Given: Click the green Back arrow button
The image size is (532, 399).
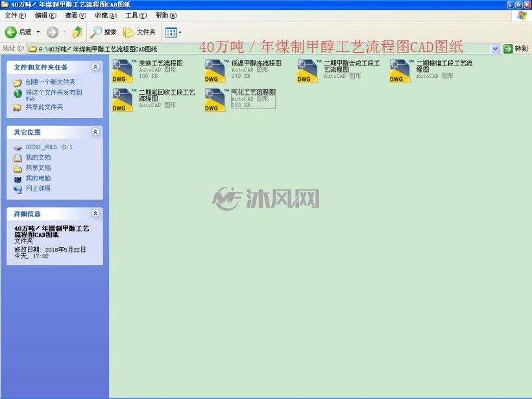Looking at the screenshot, I should [x=11, y=32].
